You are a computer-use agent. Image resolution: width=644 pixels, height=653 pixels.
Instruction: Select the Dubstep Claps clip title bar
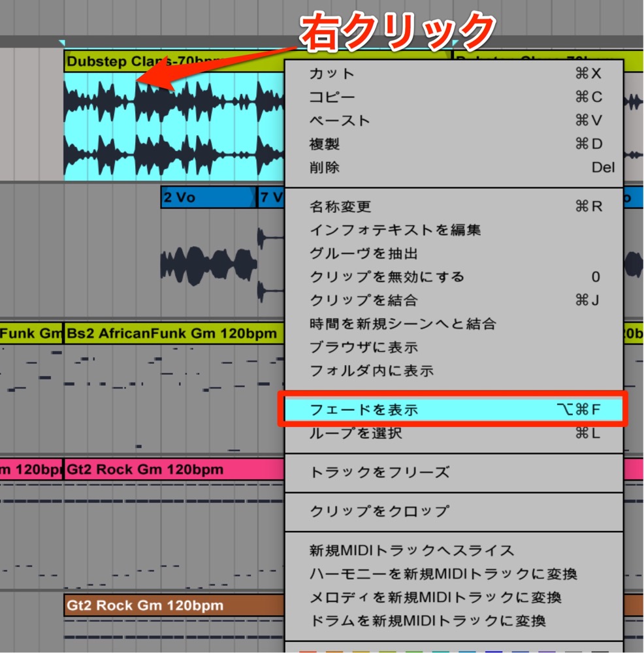tap(174, 61)
